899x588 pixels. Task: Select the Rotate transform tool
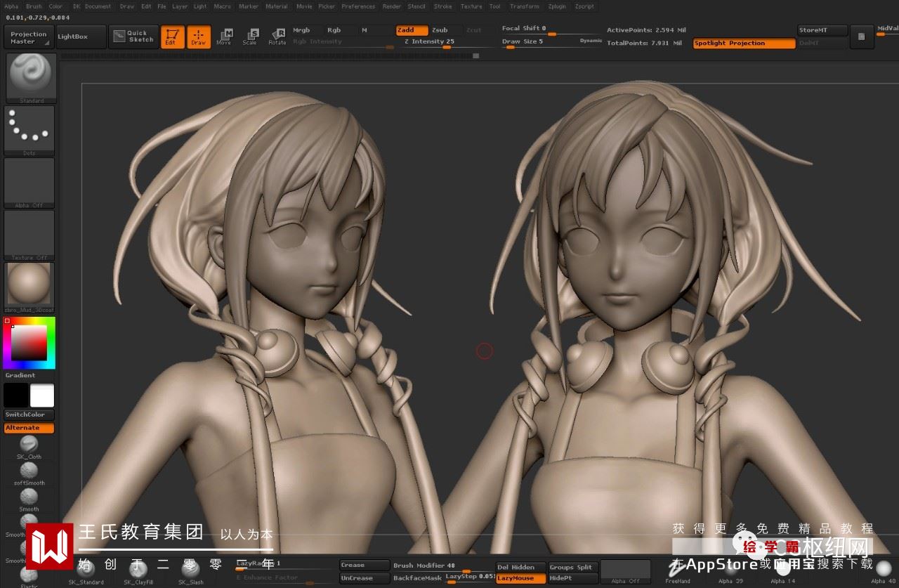(277, 37)
